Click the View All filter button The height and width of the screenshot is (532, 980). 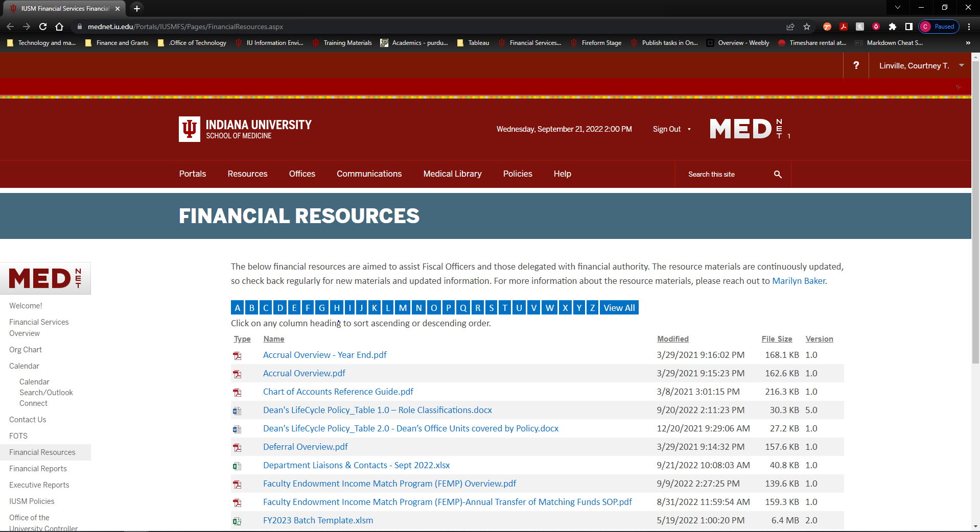point(618,307)
